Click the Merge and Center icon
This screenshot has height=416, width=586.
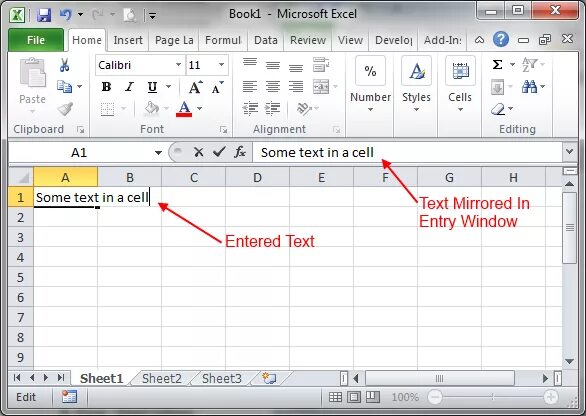coord(321,86)
